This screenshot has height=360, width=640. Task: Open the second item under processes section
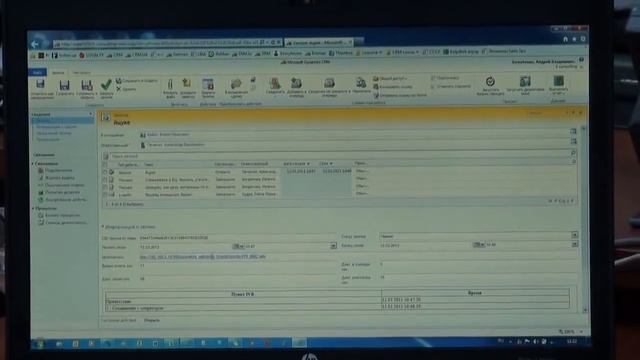click(x=63, y=223)
